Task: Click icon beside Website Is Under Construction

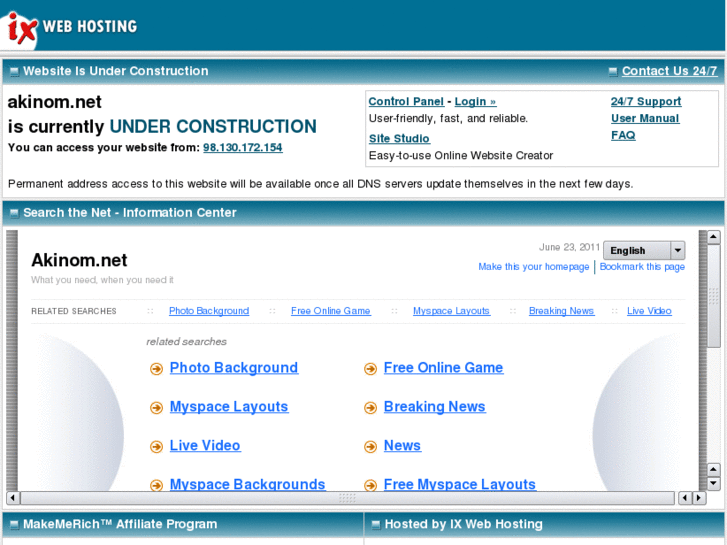Action: 14,71
